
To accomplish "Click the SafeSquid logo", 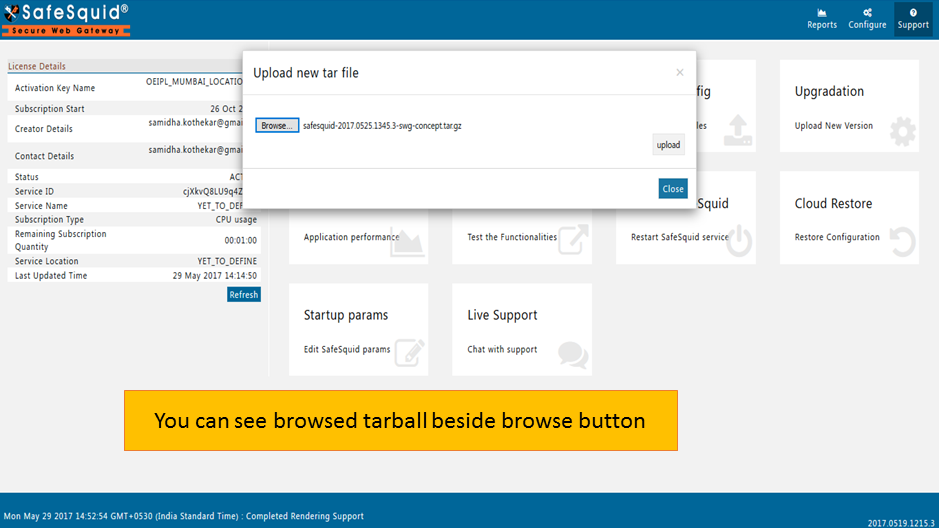I will point(66,19).
